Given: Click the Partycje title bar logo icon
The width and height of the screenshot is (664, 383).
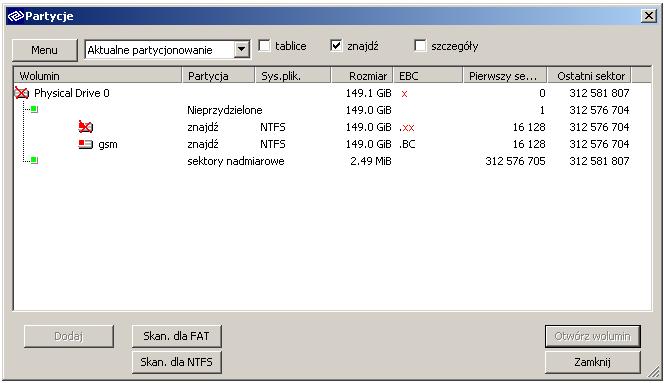Looking at the screenshot, I should pyautogui.click(x=16, y=16).
